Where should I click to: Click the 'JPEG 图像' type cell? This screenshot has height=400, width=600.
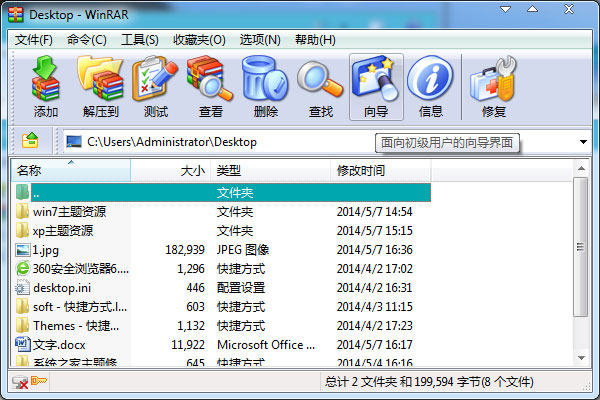(x=243, y=250)
